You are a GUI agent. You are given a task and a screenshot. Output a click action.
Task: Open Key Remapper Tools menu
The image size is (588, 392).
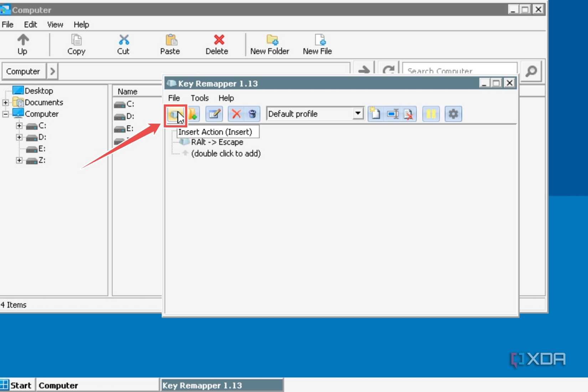click(200, 98)
